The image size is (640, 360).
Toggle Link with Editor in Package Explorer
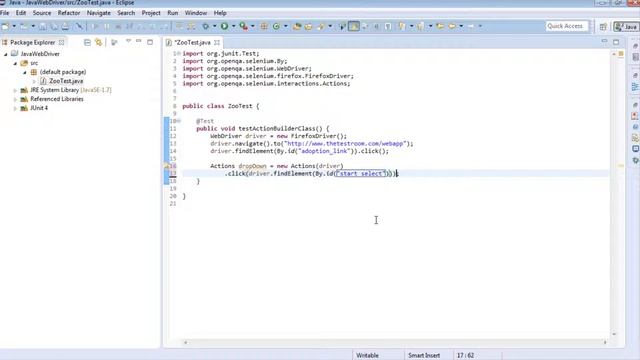[98, 42]
